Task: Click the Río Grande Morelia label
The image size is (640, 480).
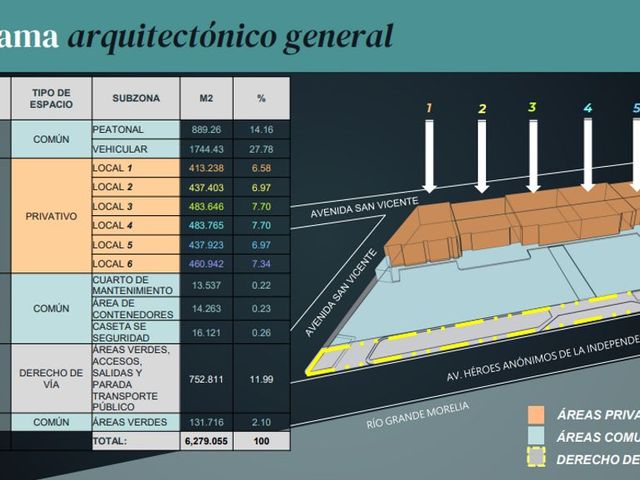Action: click(418, 415)
